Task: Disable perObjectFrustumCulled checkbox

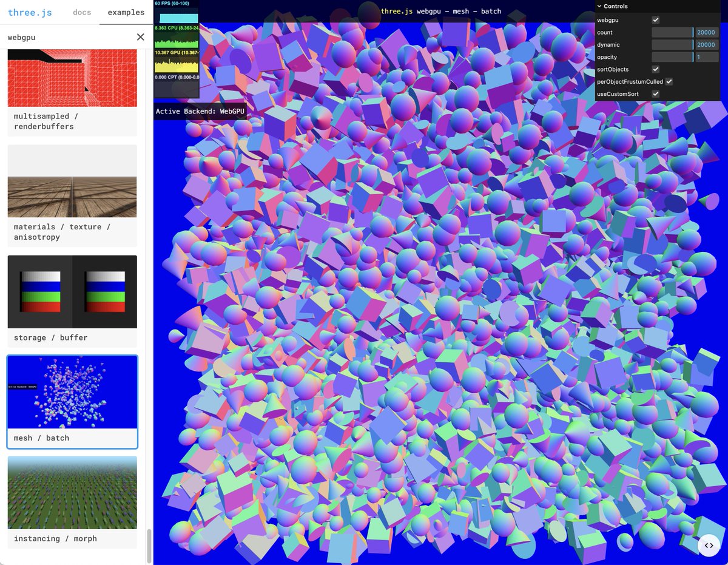Action: pyautogui.click(x=669, y=81)
